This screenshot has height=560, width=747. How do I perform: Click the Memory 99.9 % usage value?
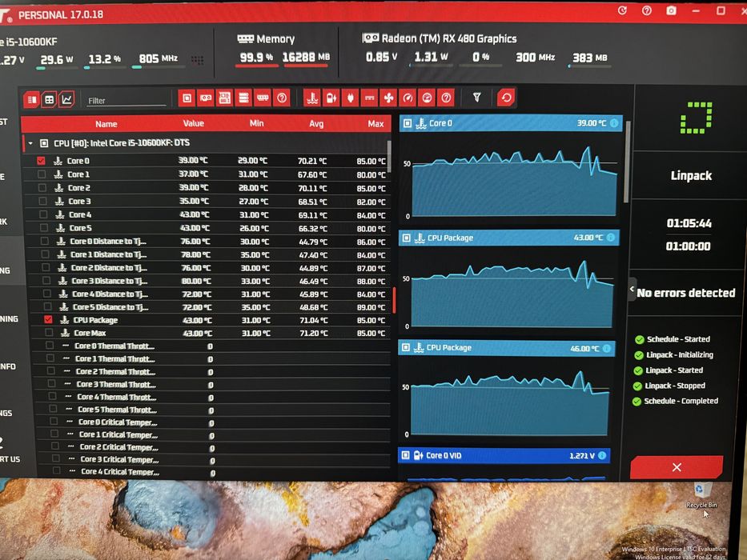click(x=256, y=58)
